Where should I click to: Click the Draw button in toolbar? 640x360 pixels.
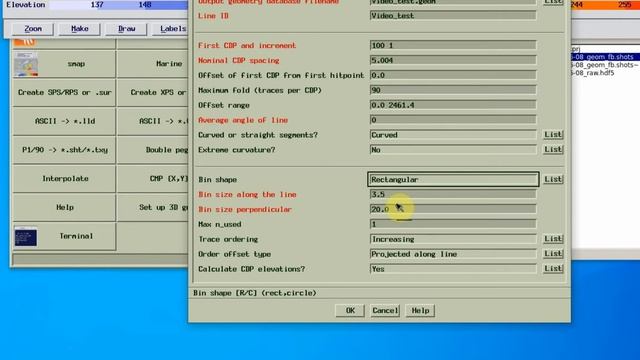127,29
